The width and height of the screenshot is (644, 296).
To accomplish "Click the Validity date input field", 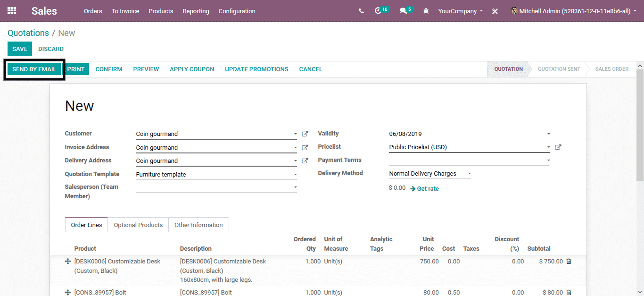I will click(467, 134).
